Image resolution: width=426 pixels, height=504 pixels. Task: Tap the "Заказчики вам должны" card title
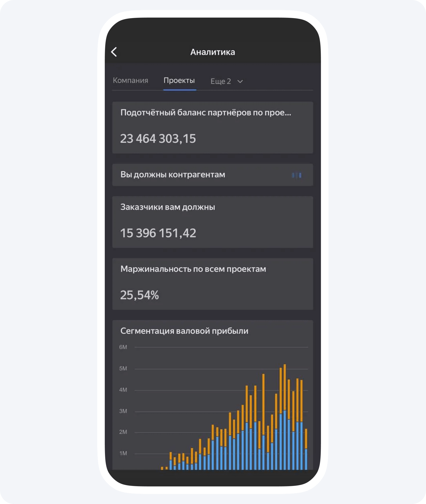point(168,207)
